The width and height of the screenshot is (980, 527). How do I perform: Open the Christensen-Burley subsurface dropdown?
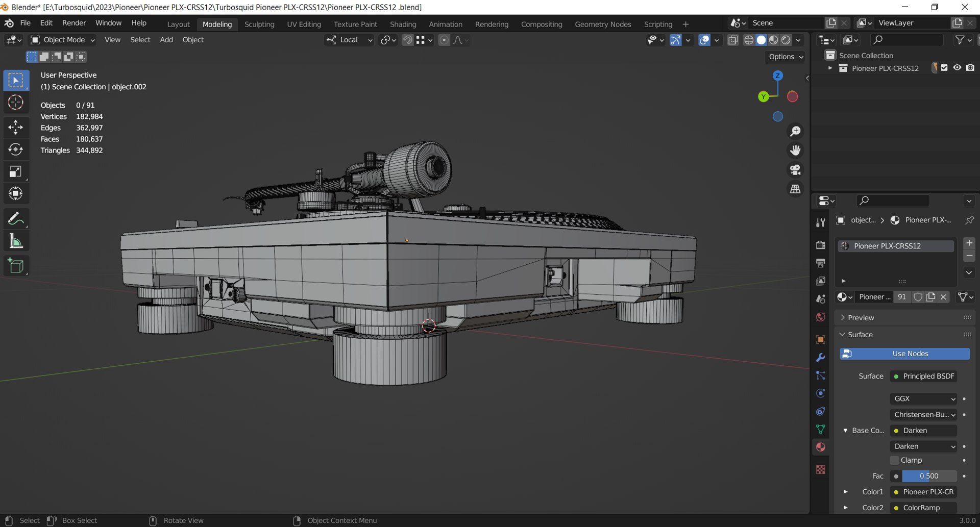(924, 414)
